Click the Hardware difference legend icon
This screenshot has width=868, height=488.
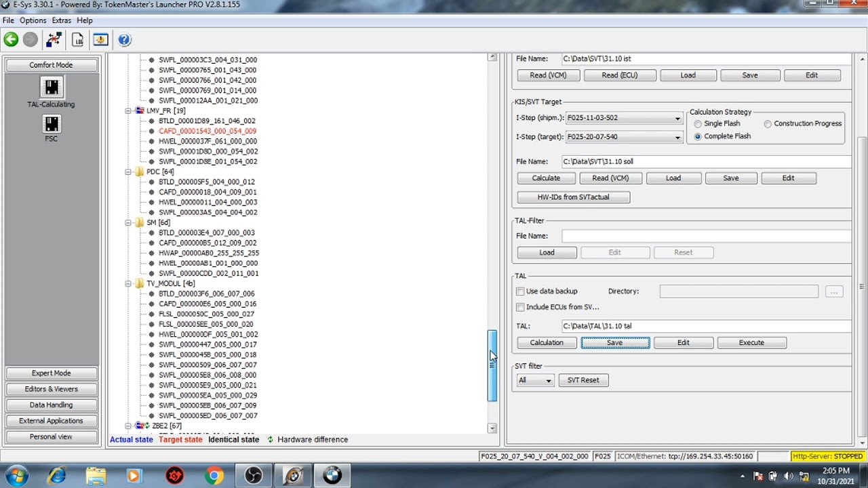(x=270, y=439)
